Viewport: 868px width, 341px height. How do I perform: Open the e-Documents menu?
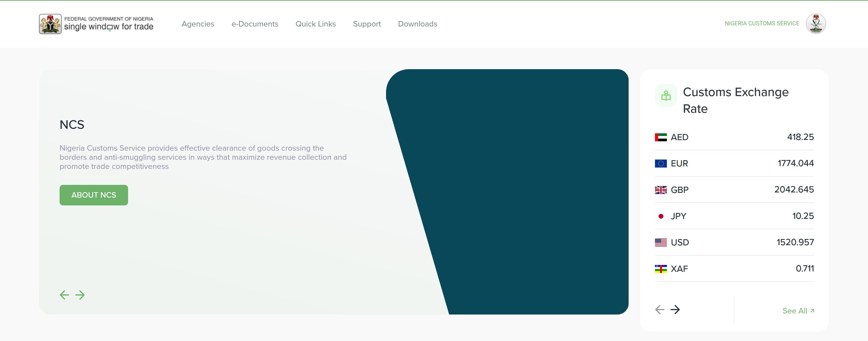pos(254,24)
